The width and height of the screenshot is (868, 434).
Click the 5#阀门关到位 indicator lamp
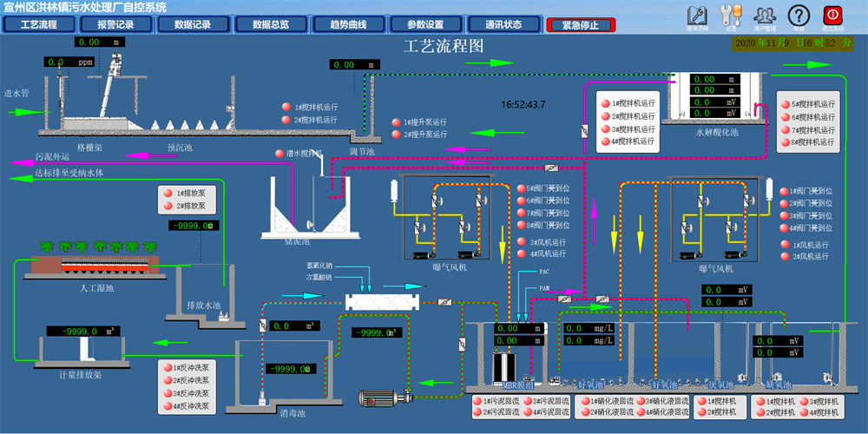521,188
